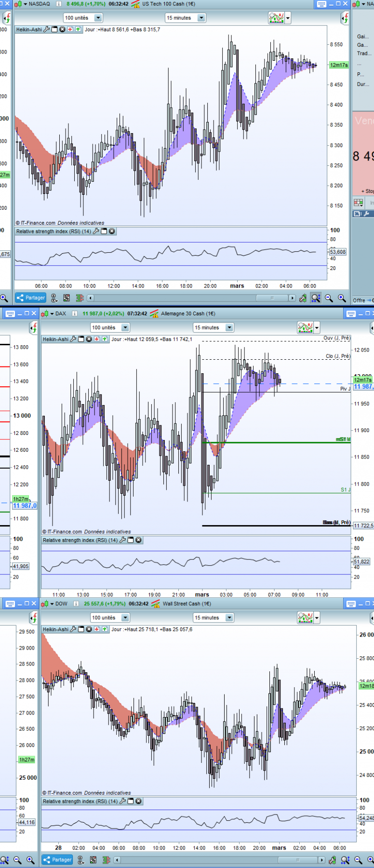Click RSI value 53,608 label in NASDAQ
The height and width of the screenshot is (868, 374).
pyautogui.click(x=337, y=252)
